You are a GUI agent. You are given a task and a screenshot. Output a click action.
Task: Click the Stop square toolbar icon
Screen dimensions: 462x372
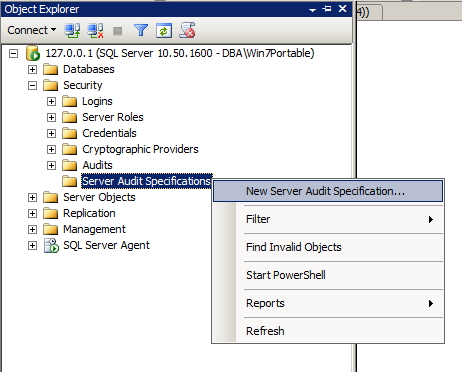pos(117,31)
